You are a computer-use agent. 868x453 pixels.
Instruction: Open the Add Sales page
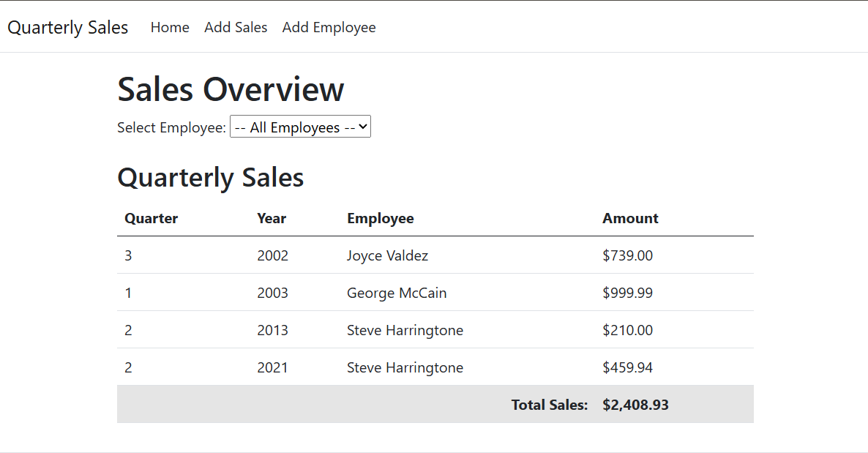[x=236, y=27]
